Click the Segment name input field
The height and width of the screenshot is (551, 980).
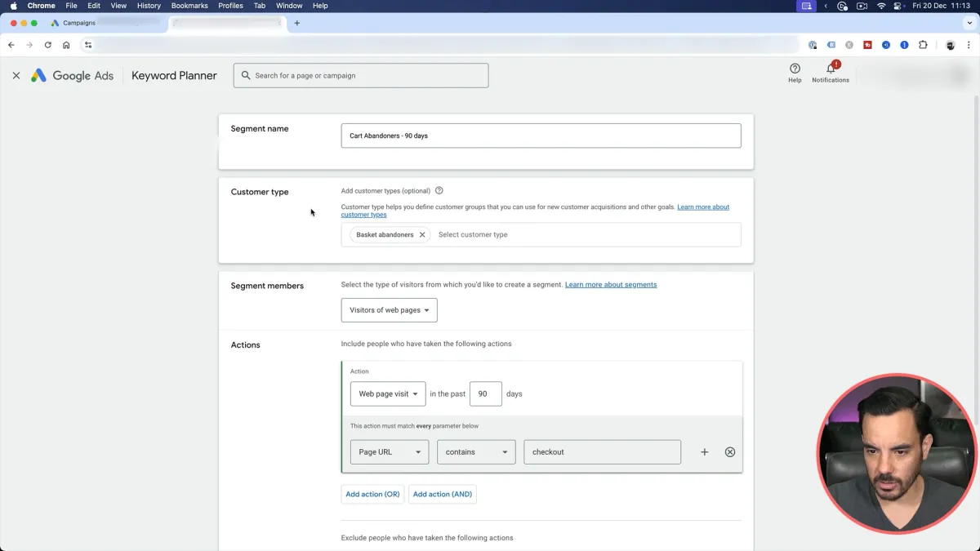coord(541,136)
